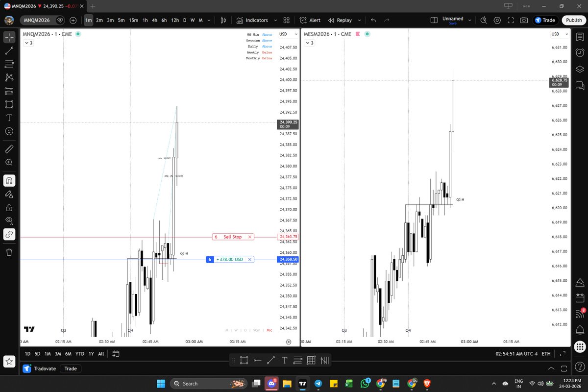588x392 pixels.
Task: Select the 1m timeframe
Action: coord(88,20)
